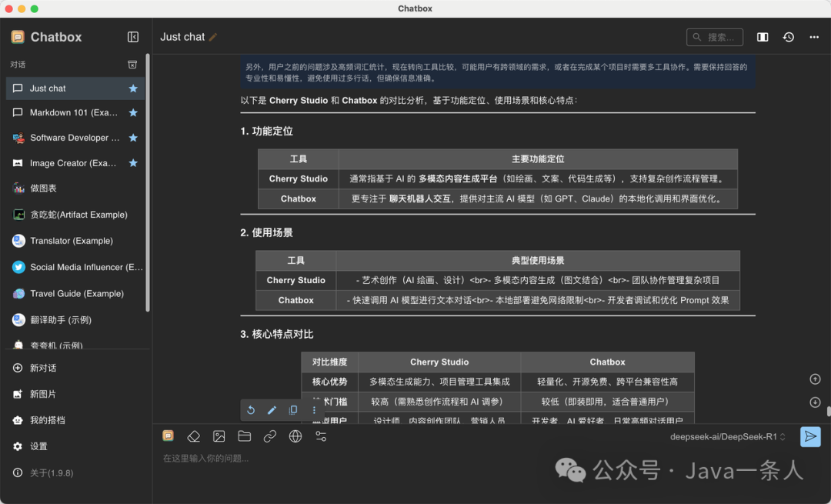Open the 做图表 conversation
Image resolution: width=831 pixels, height=504 pixels.
(x=75, y=189)
